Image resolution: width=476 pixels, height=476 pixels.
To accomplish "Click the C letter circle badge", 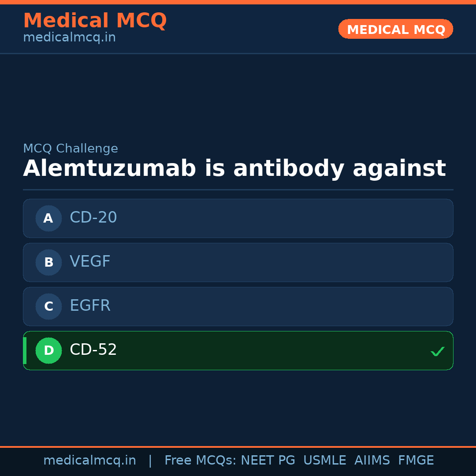I will 48,306.
